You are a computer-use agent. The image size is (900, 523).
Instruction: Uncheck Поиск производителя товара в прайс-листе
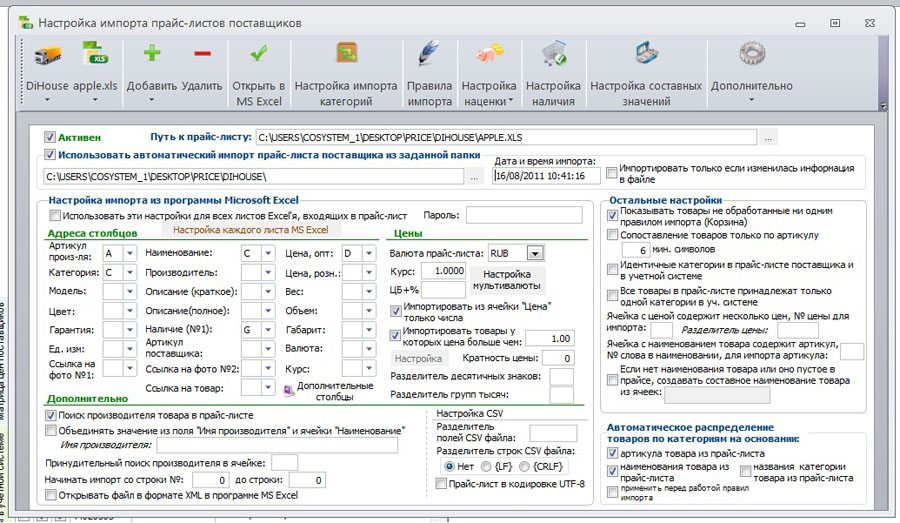pos(50,415)
